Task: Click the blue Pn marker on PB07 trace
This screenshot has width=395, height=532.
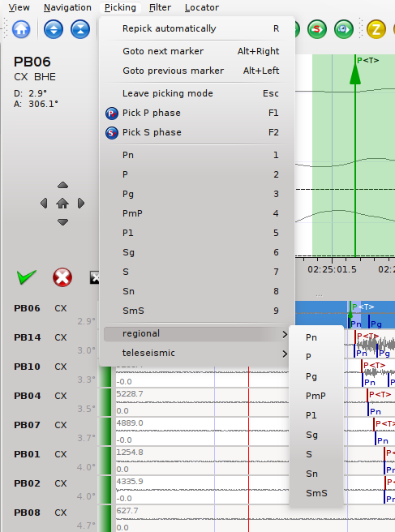Action: tap(383, 440)
